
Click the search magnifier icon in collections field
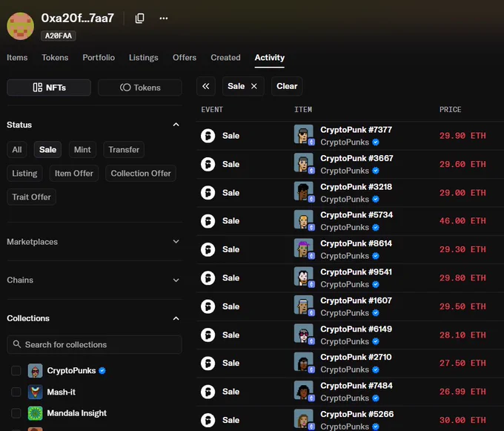pos(17,344)
